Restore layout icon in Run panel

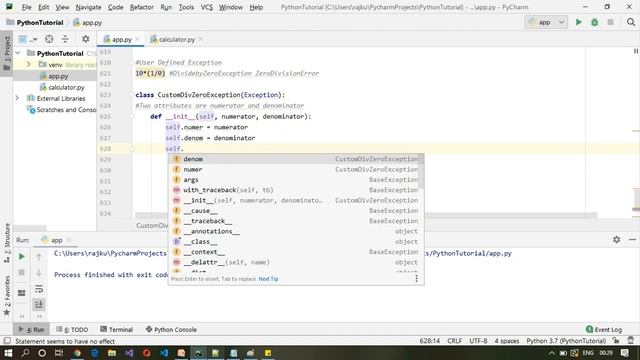[x=22, y=293]
